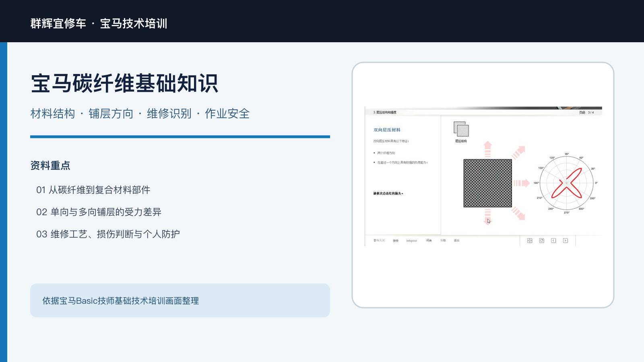Click item 03 维修工艺、损伤判断与个人防护
This screenshot has width=644, height=362.
point(108,234)
